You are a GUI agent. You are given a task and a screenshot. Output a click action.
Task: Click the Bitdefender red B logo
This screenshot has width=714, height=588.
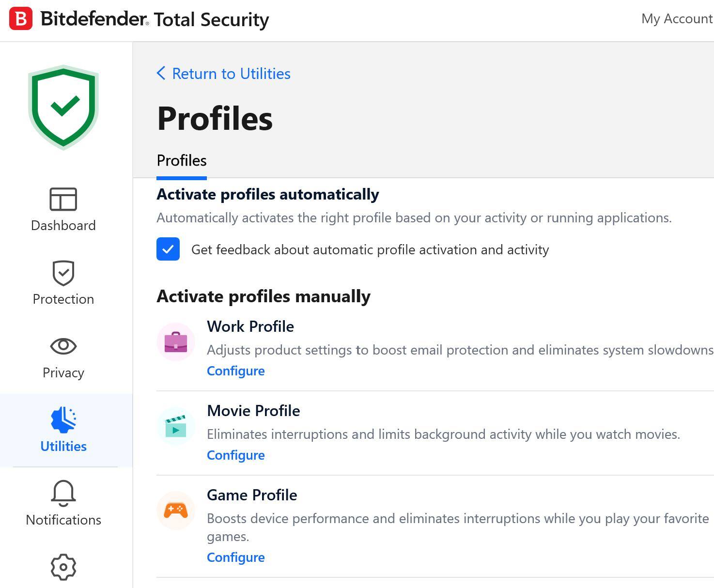click(21, 19)
